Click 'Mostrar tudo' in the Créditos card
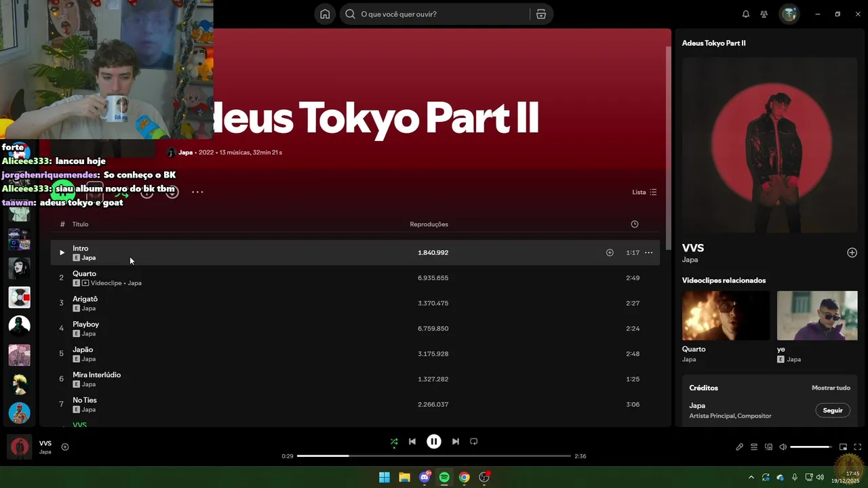868x488 pixels. pyautogui.click(x=831, y=388)
